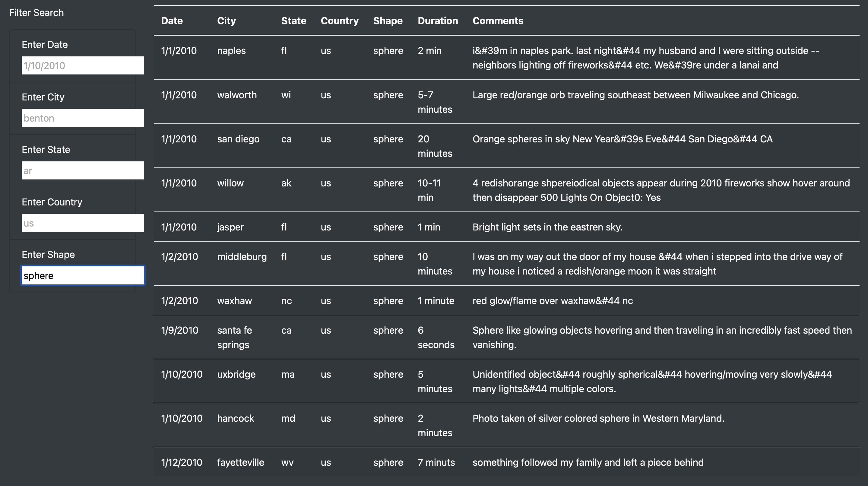This screenshot has width=868, height=486.
Task: Select the city cell jasper
Action: tap(230, 227)
